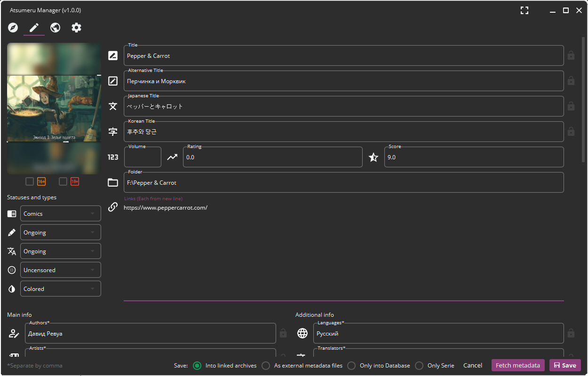Click into the Korean Title field

[344, 132]
